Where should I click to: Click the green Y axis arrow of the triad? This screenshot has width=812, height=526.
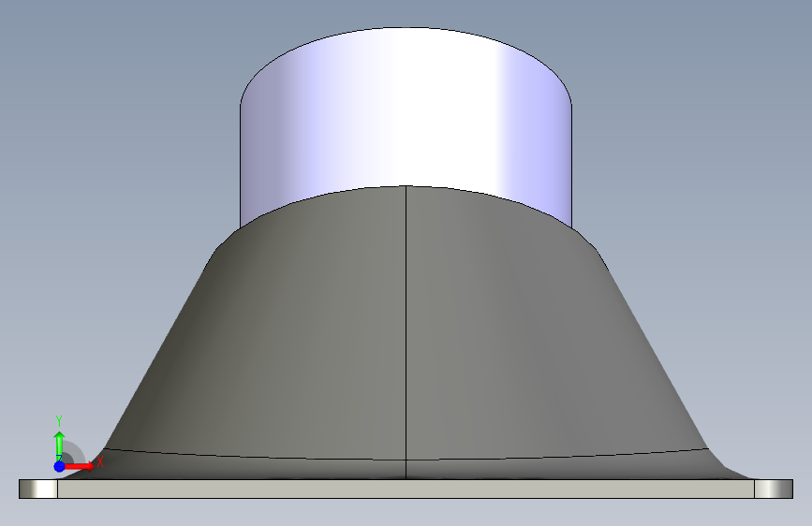pos(59,446)
